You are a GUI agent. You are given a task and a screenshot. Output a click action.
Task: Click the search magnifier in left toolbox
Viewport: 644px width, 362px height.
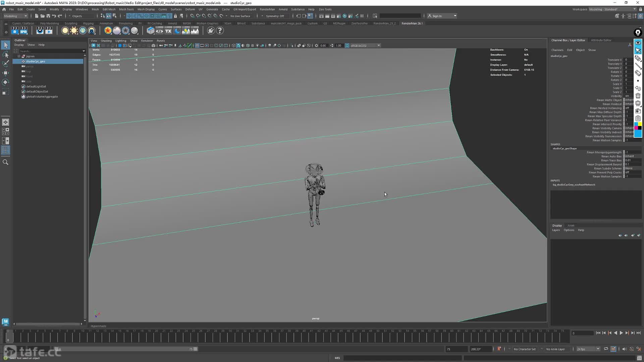[x=6, y=162]
